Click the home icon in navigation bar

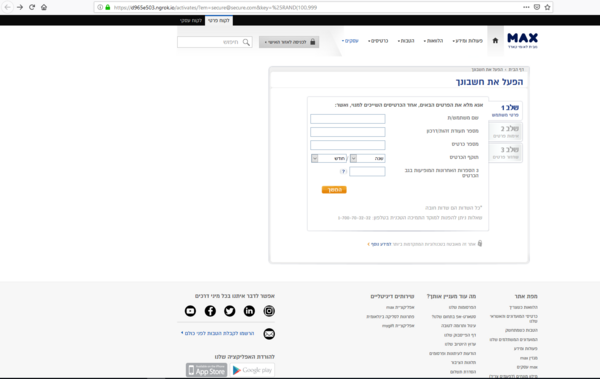(x=495, y=41)
